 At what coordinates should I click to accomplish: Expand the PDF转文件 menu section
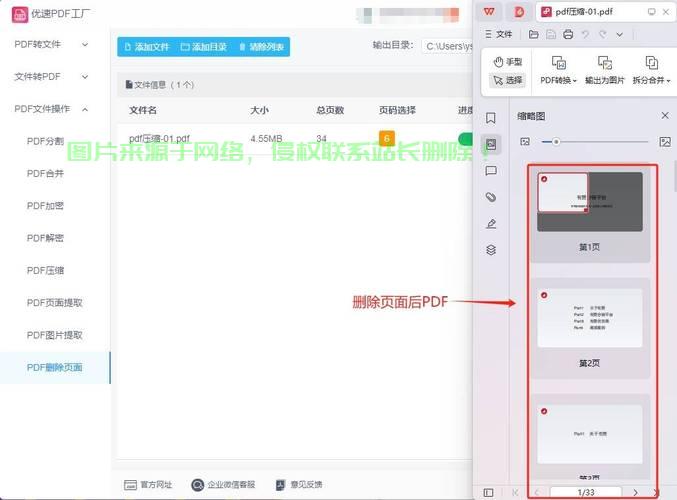(51, 44)
